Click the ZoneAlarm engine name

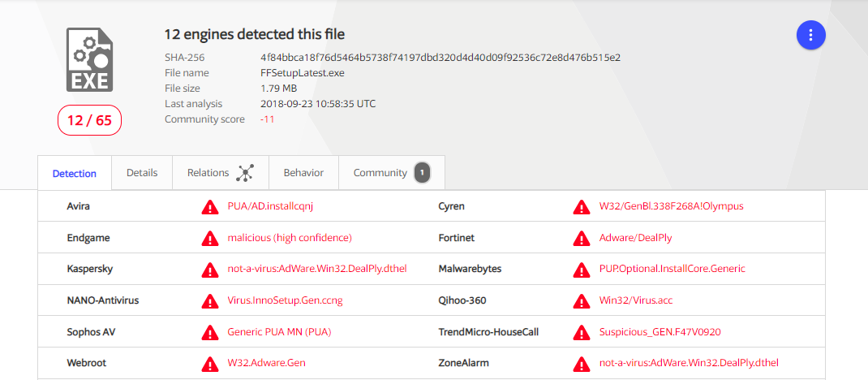point(463,363)
